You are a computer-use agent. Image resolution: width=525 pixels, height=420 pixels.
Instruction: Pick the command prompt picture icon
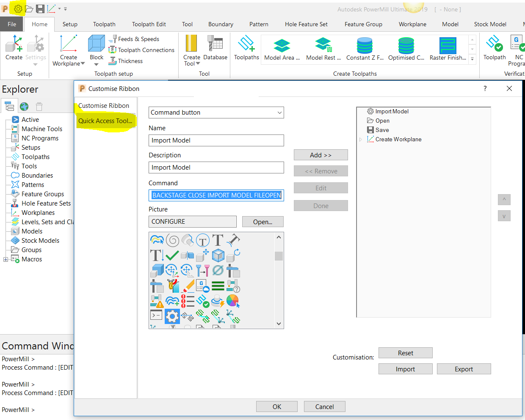click(x=157, y=315)
